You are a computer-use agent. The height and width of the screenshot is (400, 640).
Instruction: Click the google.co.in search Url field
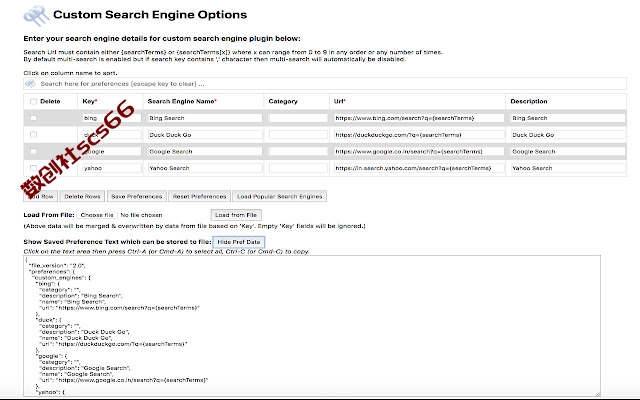419,151
